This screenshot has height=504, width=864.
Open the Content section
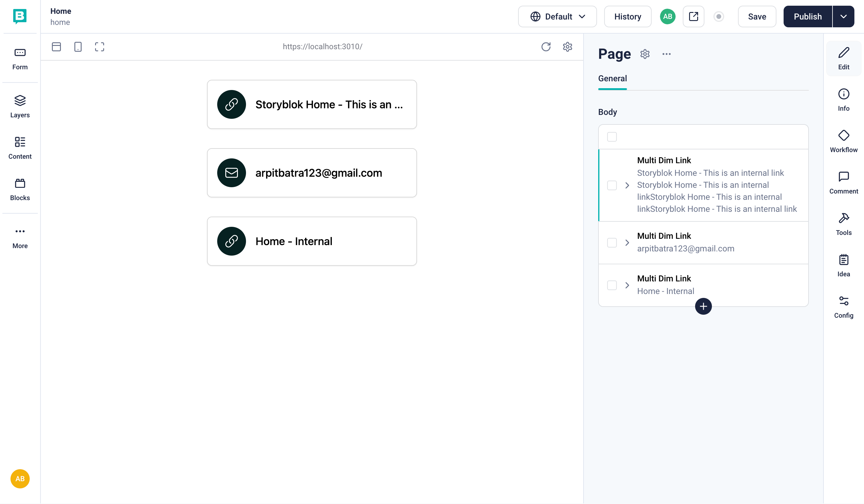point(20,148)
